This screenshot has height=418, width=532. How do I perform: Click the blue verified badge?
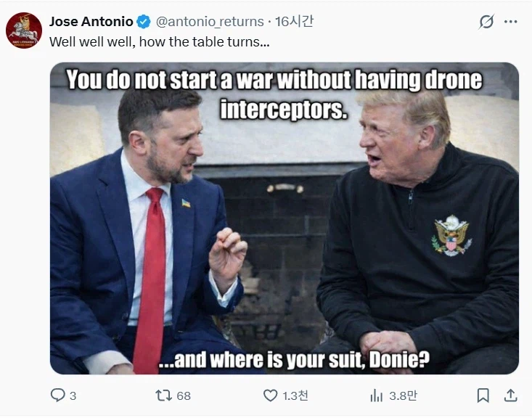(144, 22)
